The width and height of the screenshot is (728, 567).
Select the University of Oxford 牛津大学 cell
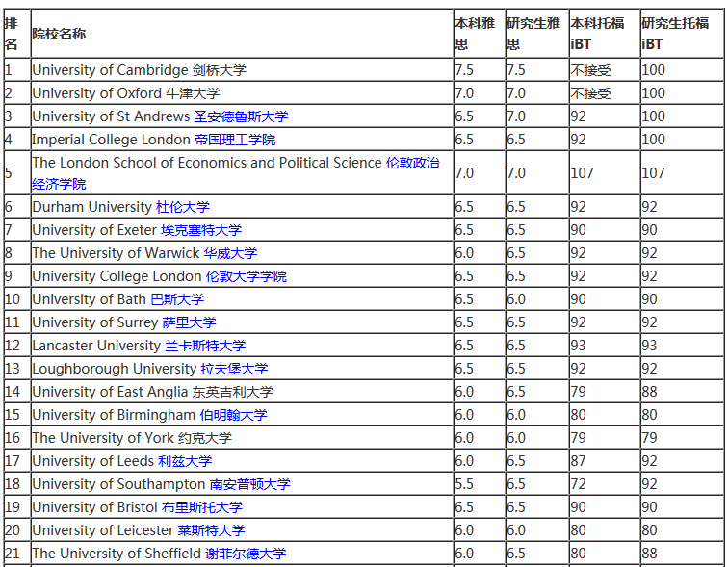[x=242, y=93]
